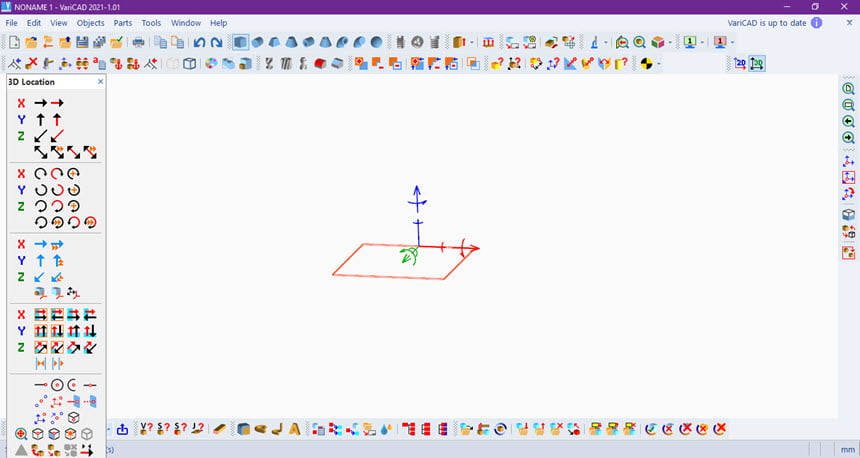Image resolution: width=860 pixels, height=458 pixels.
Task: Click the volume question mark V? icon
Action: click(146, 429)
